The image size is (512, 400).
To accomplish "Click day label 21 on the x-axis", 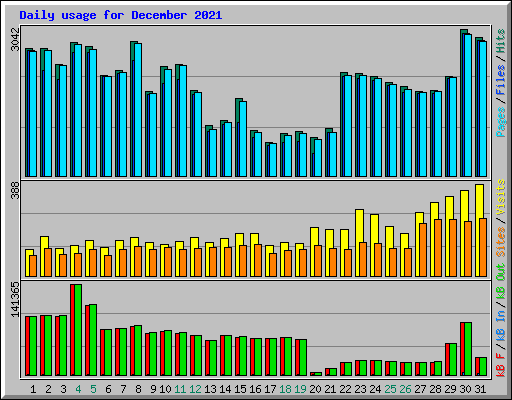I will [330, 389].
